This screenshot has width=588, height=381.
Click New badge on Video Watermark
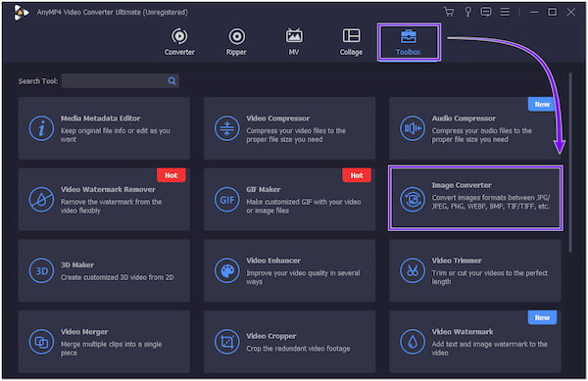click(542, 317)
